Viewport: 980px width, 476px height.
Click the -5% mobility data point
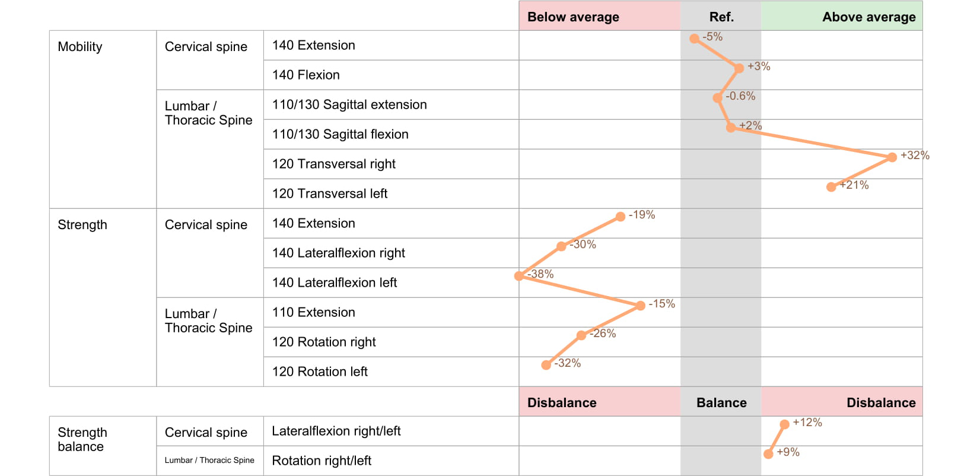point(694,39)
